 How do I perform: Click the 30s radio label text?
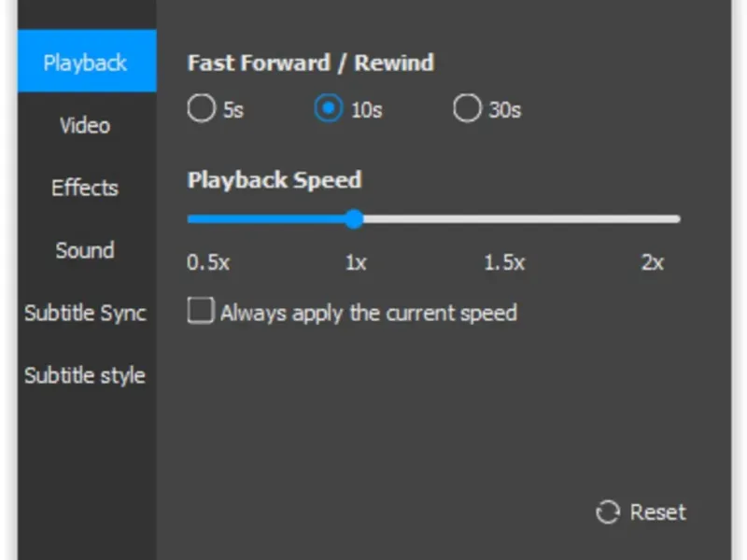[504, 110]
